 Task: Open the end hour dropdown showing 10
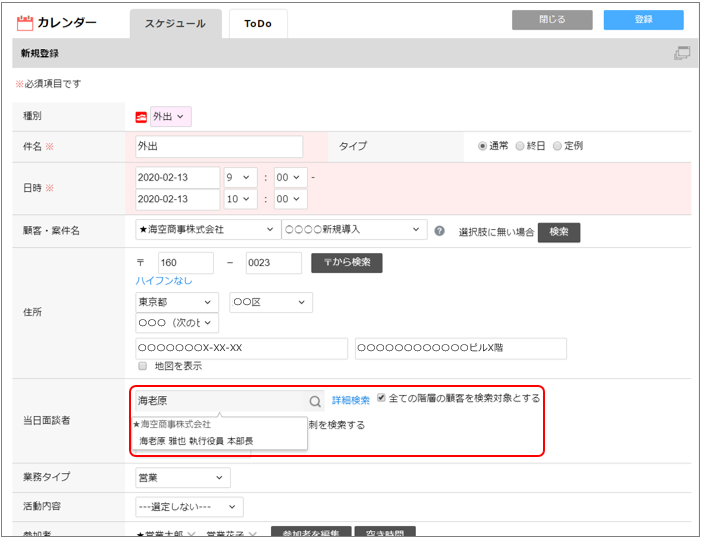(241, 199)
